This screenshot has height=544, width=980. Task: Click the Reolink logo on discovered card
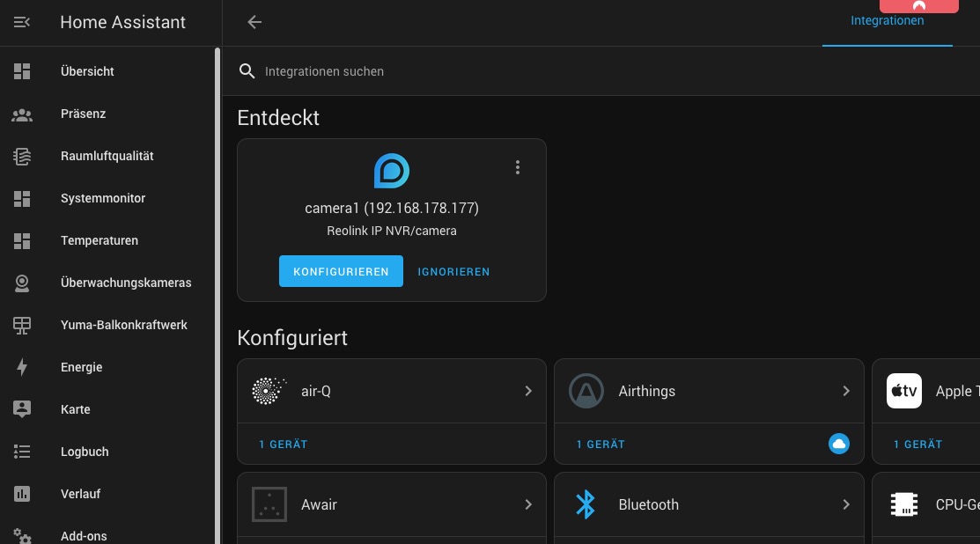392,170
